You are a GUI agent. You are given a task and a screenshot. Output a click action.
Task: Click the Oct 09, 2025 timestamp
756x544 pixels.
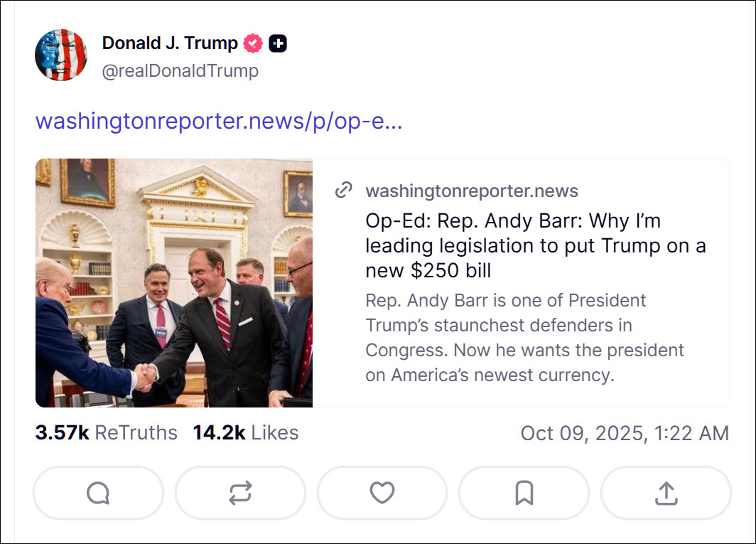click(625, 433)
